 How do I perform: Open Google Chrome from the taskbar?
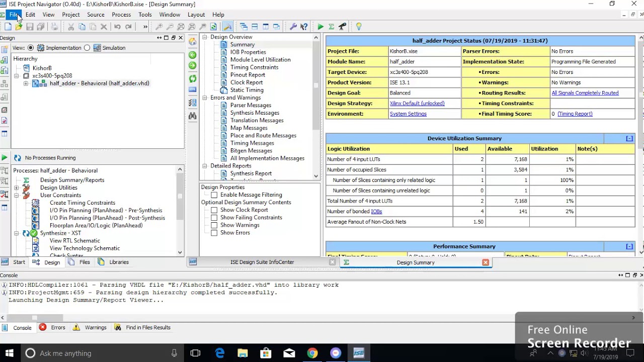(x=312, y=353)
